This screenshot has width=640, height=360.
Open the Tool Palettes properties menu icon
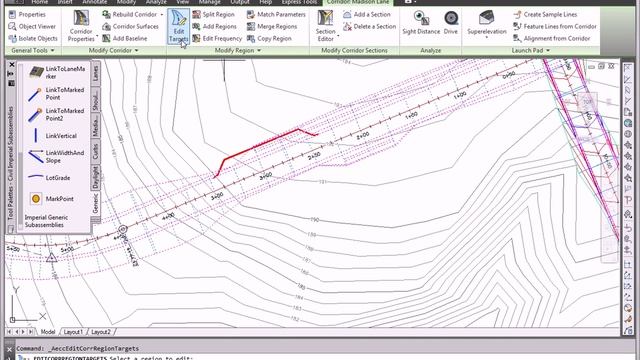[x=11, y=83]
